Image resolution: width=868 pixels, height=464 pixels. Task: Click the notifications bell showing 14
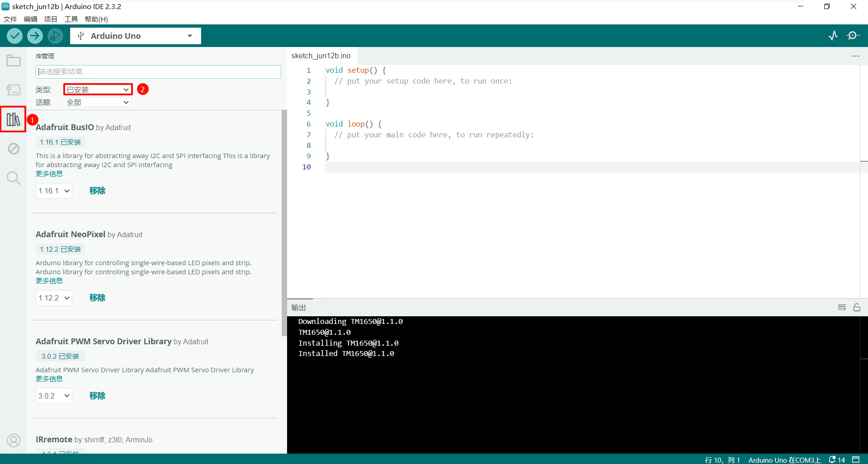pos(837,459)
